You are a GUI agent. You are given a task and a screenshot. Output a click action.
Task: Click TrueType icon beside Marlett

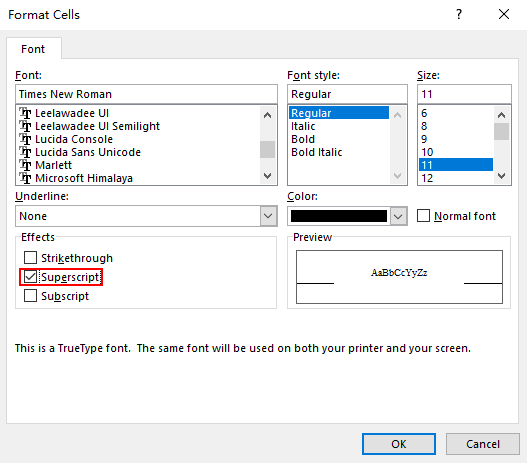[26, 165]
